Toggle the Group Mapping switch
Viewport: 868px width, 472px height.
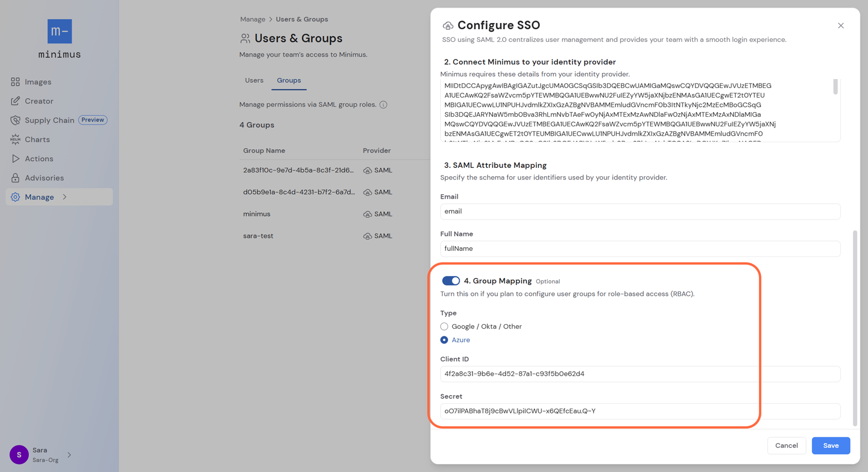451,281
